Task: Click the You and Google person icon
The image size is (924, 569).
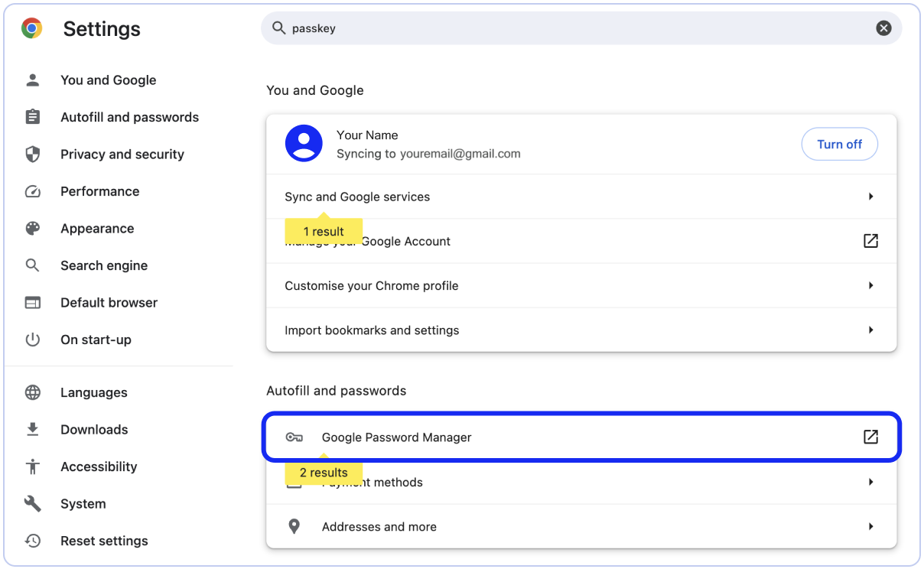Action: pos(32,80)
